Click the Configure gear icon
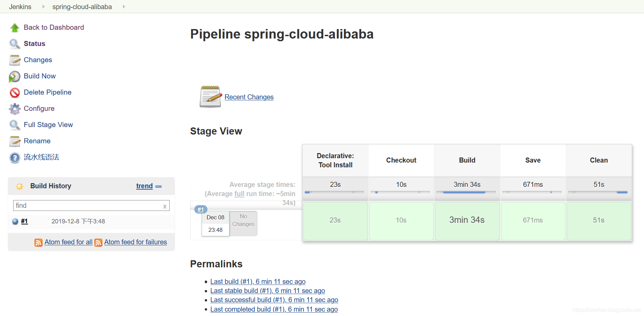Screen dimensions: 644x316 15,109
